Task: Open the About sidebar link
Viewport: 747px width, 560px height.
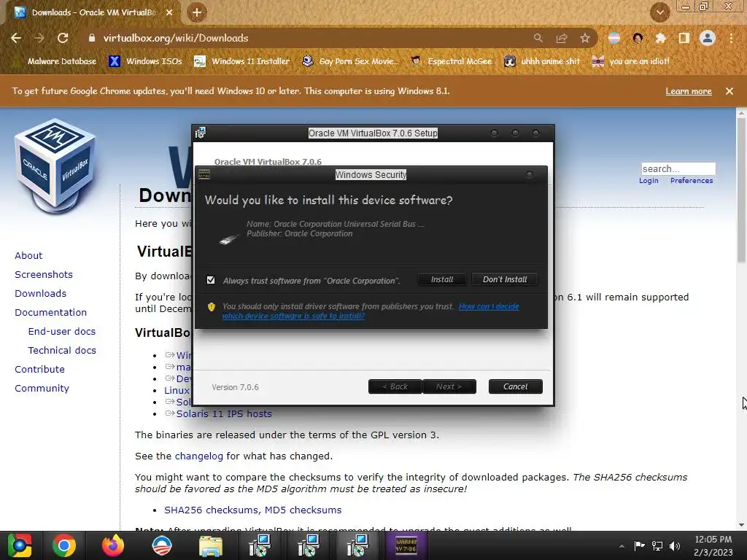Action: (28, 256)
